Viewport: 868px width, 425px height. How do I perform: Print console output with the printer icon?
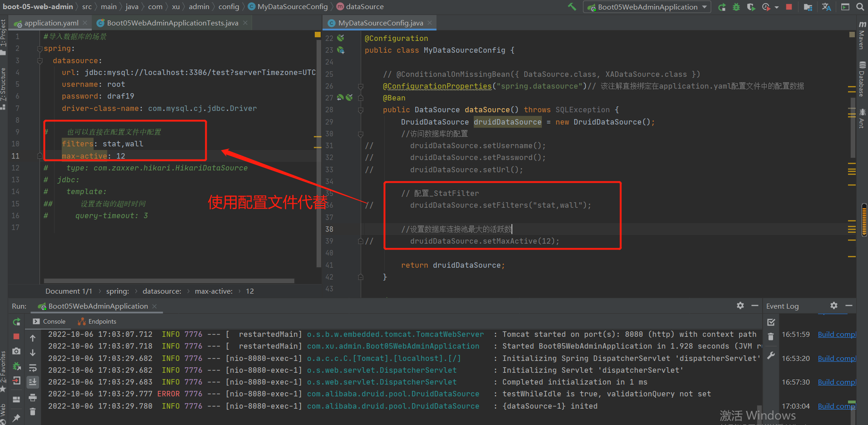pyautogui.click(x=33, y=398)
